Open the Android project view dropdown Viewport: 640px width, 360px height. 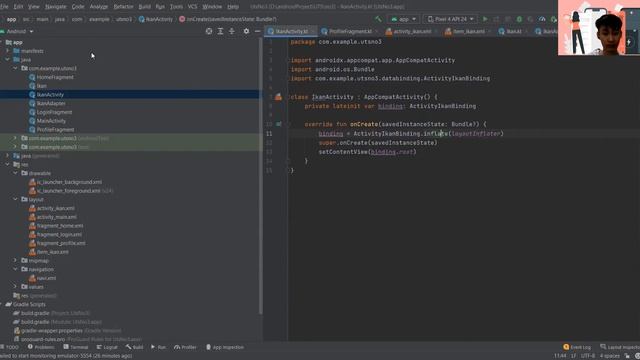tap(17, 31)
